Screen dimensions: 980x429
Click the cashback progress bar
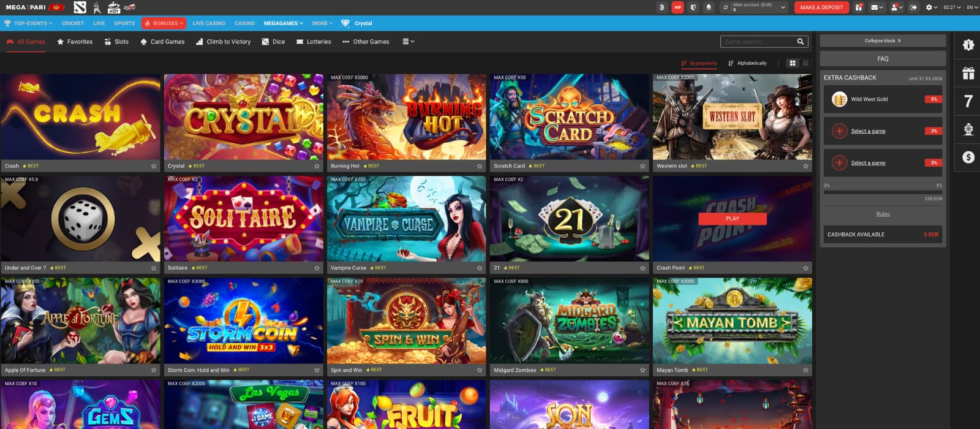coord(883,192)
